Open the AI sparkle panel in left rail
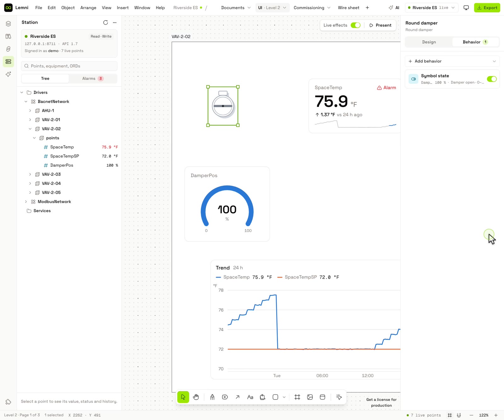504x420 pixels. click(x=8, y=74)
